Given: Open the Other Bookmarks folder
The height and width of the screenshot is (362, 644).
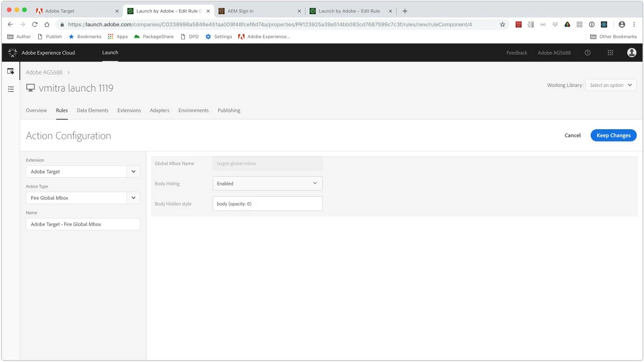Looking at the screenshot, I should pos(614,36).
